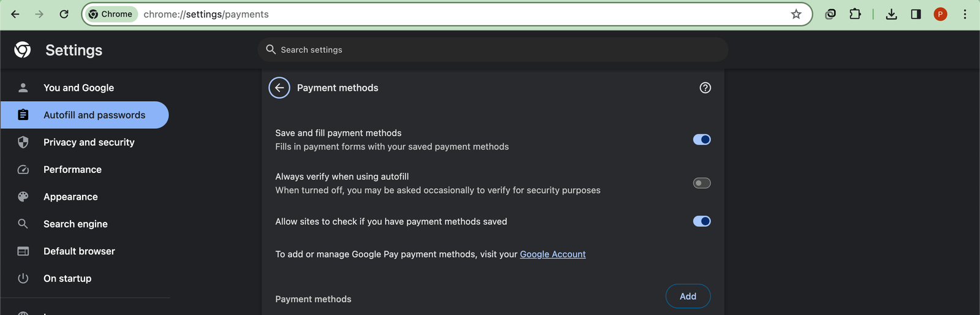Click 'When turned off' description text
980x315 pixels.
coord(438,190)
